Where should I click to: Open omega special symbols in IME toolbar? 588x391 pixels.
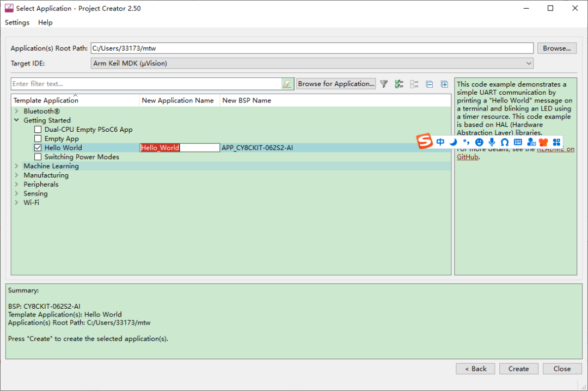(504, 142)
